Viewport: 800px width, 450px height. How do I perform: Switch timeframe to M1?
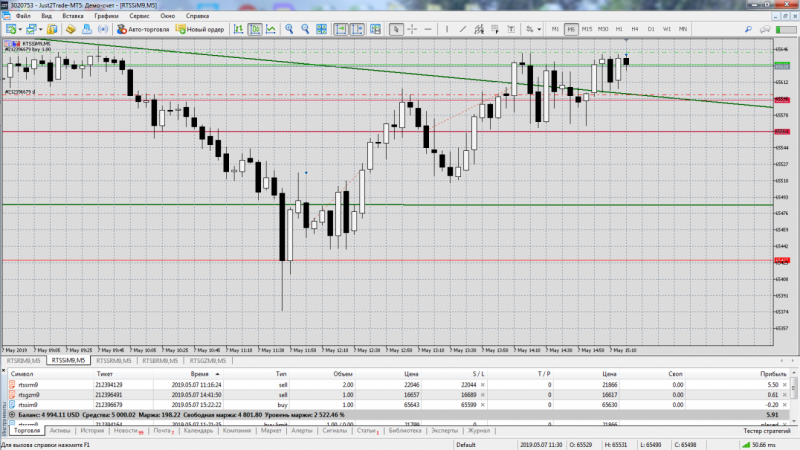[555, 29]
